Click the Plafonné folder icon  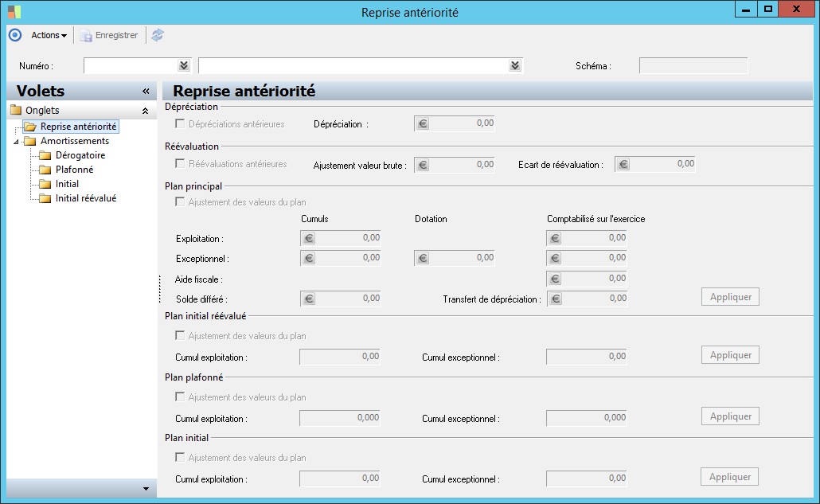(45, 170)
